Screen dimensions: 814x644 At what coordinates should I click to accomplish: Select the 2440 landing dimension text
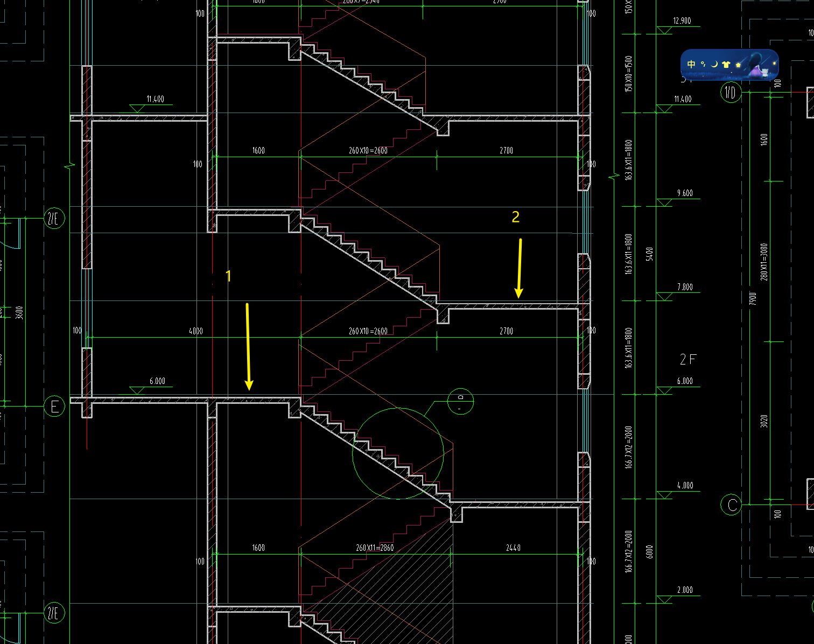[513, 548]
